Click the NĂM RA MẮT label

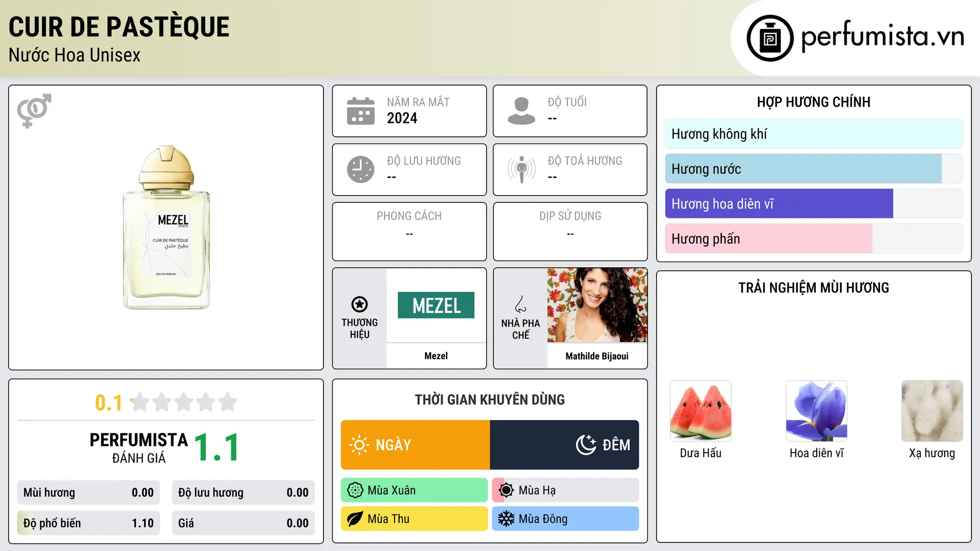[418, 102]
